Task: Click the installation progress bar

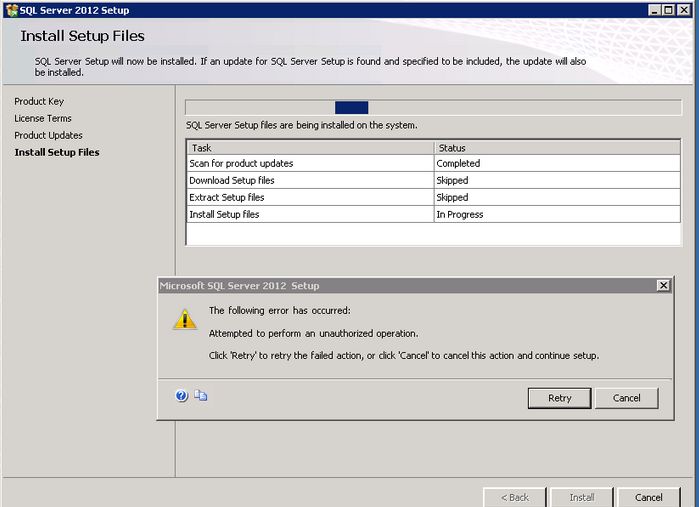Action: click(x=433, y=107)
